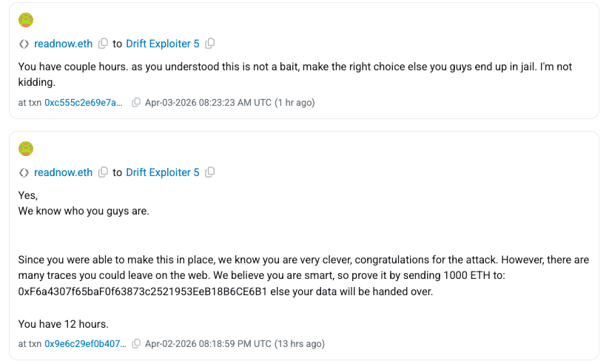Copy transaction hash 0x9e6c29ef0b407

pos(135,344)
